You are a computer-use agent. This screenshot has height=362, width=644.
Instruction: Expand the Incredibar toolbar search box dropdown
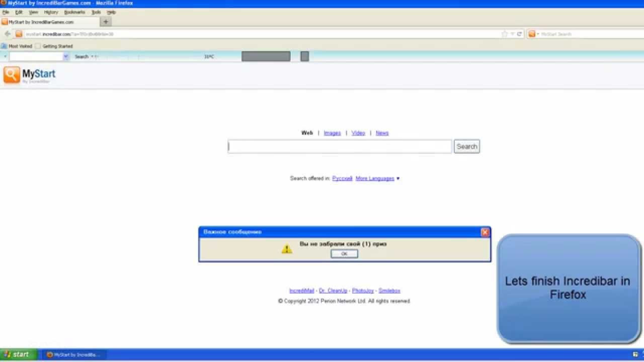pos(66,57)
